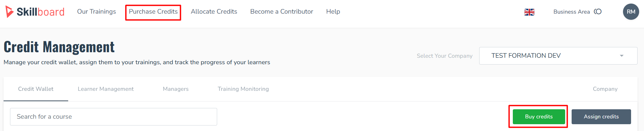Expand the TEST FORMATION DEV company dropdown
The width and height of the screenshot is (644, 131).
coord(558,56)
